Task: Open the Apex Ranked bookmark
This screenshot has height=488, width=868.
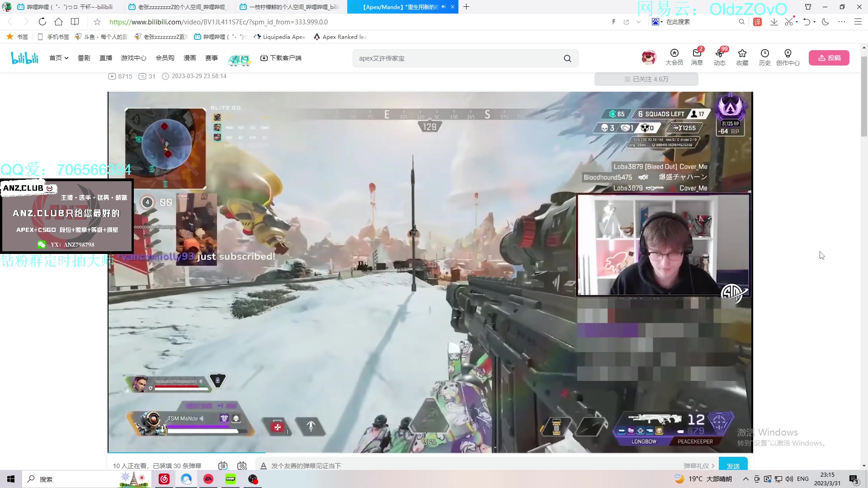Action: click(x=340, y=37)
